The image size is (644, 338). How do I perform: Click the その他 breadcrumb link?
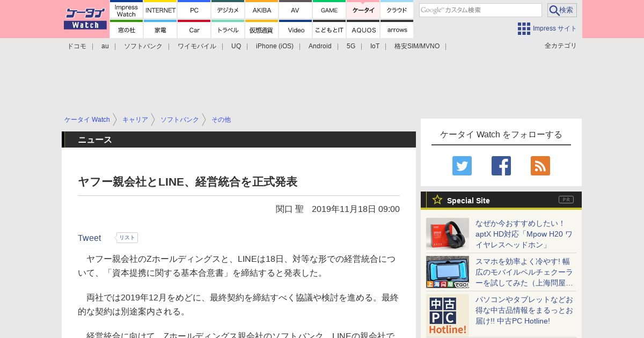pos(221,120)
